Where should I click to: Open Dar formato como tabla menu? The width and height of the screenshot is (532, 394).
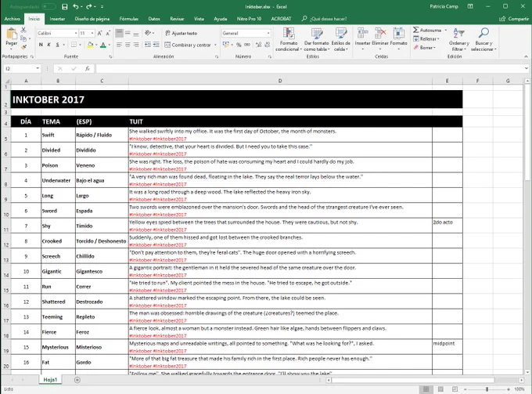(x=317, y=39)
